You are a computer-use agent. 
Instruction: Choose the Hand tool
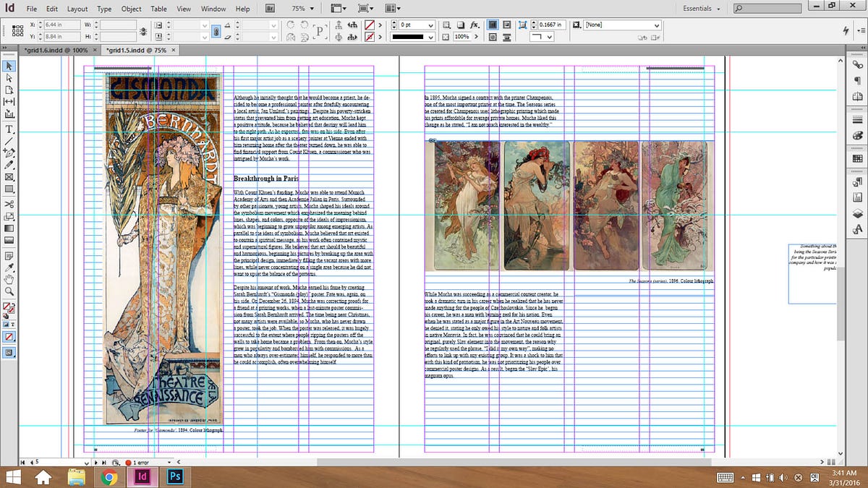(x=9, y=279)
